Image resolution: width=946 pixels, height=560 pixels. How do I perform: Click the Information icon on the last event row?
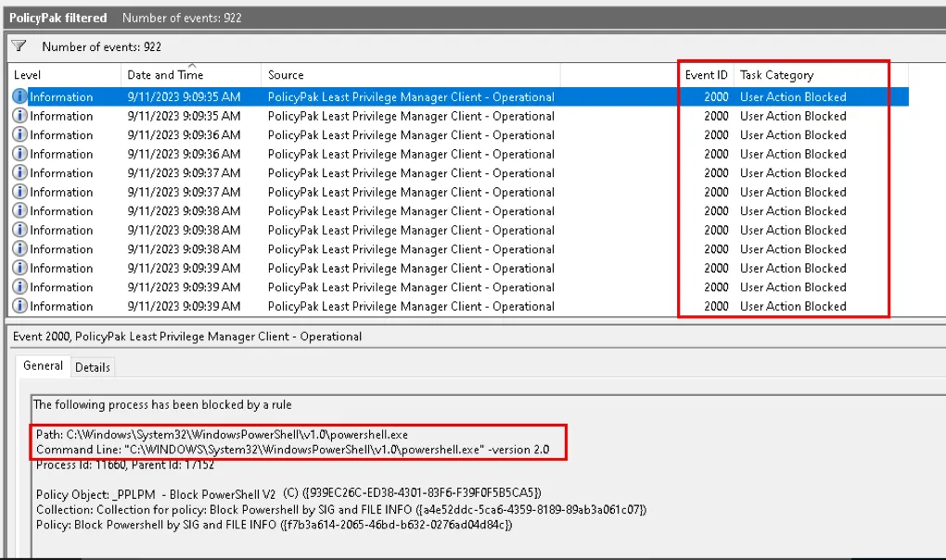pyautogui.click(x=19, y=306)
